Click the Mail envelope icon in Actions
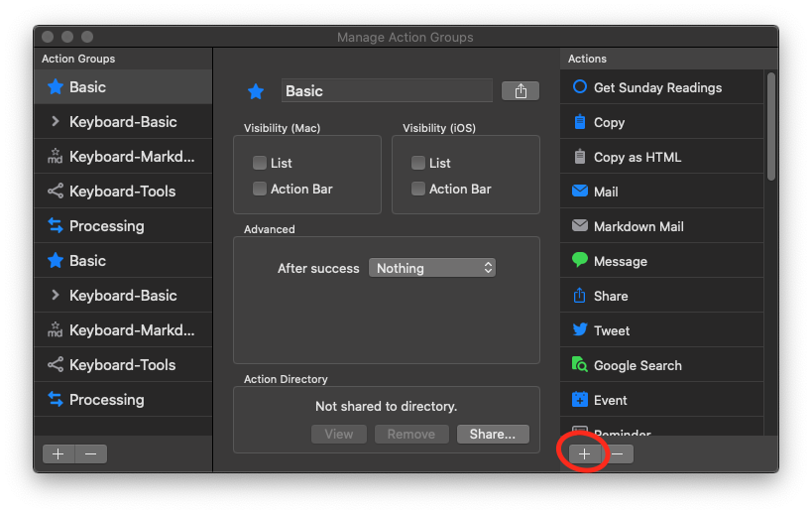Screen dimensions: 812x514 [580, 192]
